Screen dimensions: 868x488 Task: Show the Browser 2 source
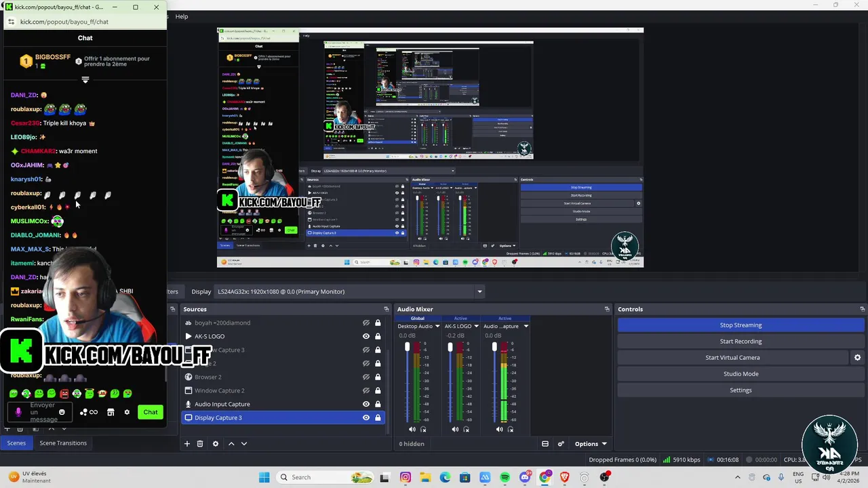[x=366, y=377]
